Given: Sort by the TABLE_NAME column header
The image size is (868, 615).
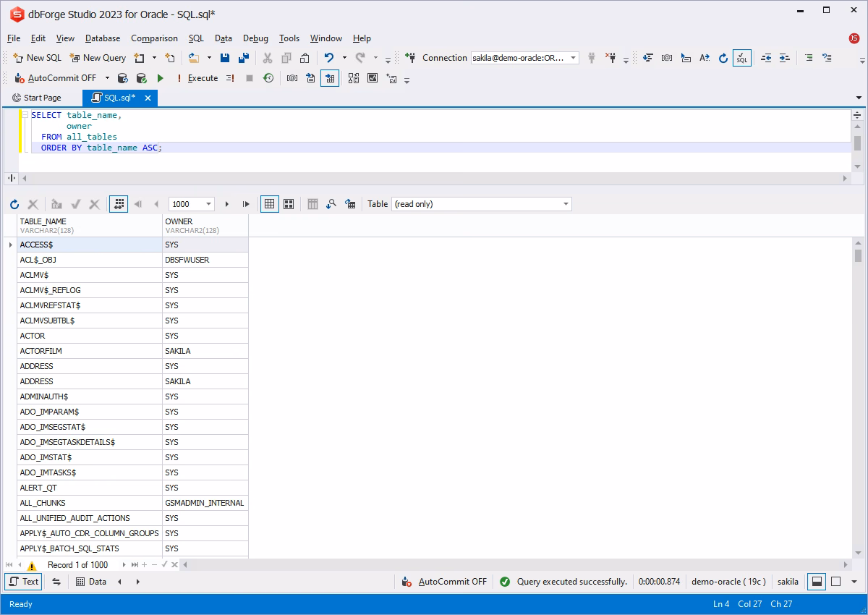Looking at the screenshot, I should (x=90, y=225).
